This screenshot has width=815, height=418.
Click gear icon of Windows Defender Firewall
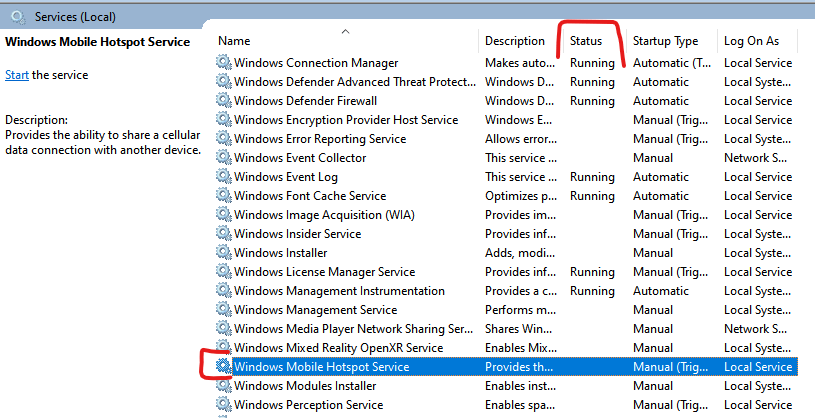(x=224, y=100)
